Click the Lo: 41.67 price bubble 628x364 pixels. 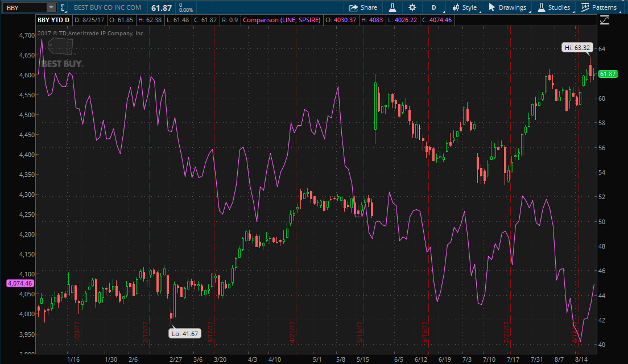pos(185,333)
